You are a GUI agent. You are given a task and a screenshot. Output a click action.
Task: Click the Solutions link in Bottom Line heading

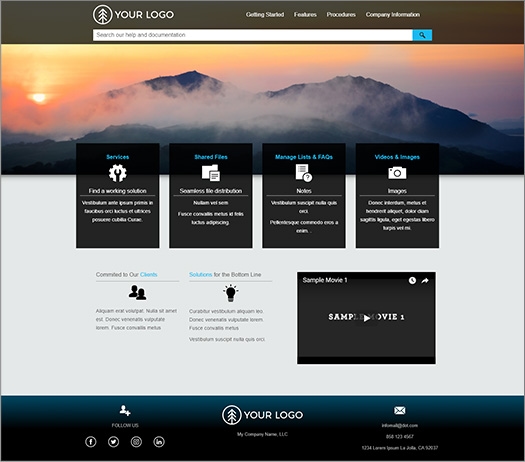tap(201, 275)
